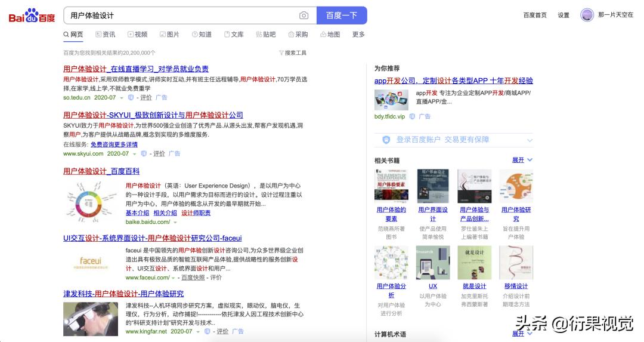Image resolution: width=644 pixels, height=342 pixels.
Task: Expand dropdown arrow next to so.tedu.cn
Action: coord(122,98)
